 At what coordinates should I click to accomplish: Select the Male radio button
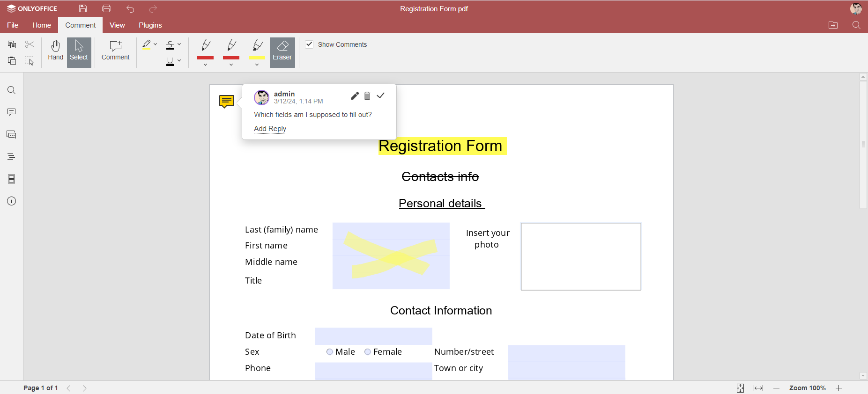coord(330,352)
